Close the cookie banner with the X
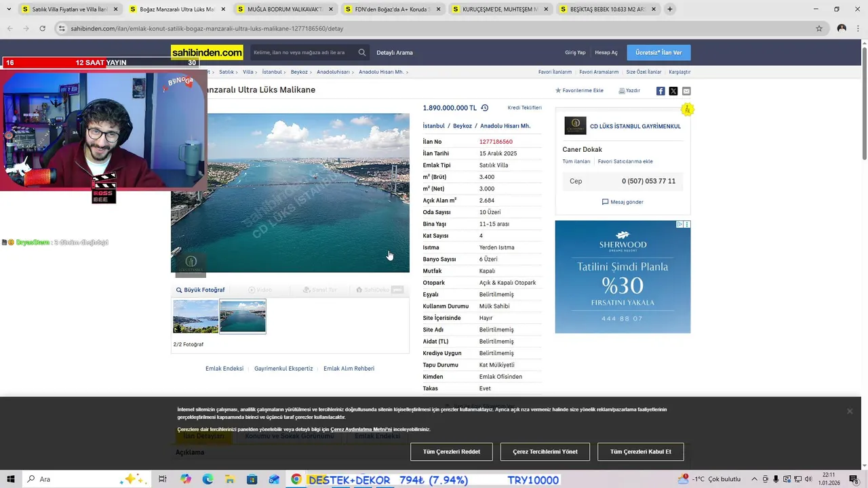This screenshot has height=488, width=868. pyautogui.click(x=850, y=411)
